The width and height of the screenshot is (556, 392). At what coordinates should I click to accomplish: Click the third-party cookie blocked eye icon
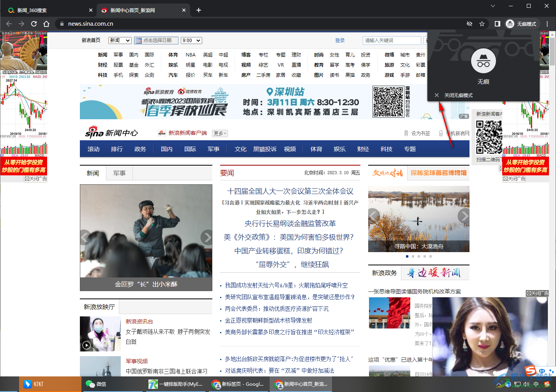470,24
